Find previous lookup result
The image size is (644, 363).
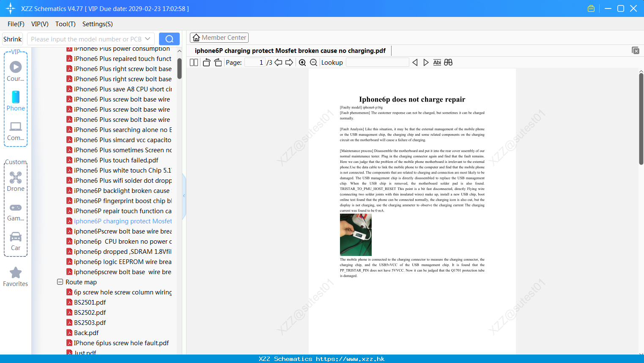(415, 63)
